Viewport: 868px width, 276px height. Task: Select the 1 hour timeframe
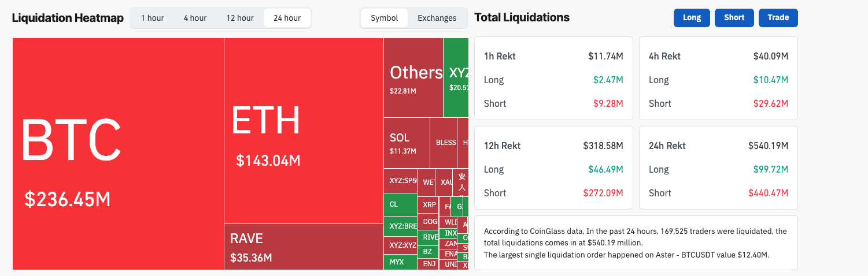(x=153, y=18)
